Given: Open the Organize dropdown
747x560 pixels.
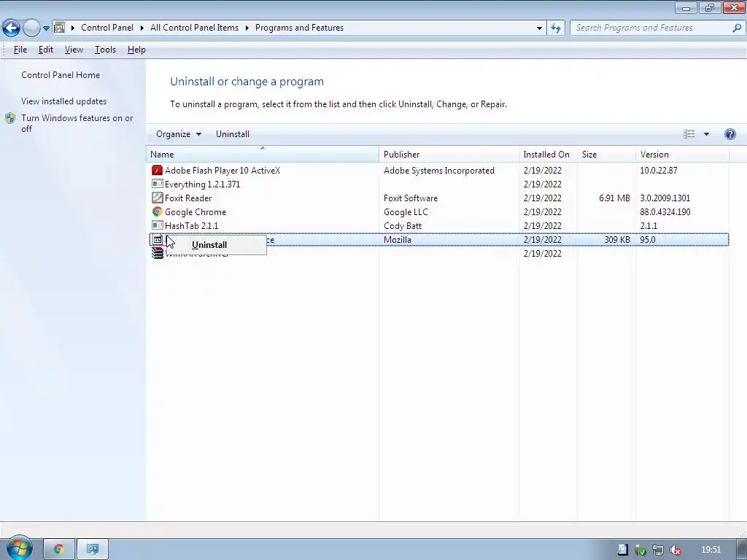Looking at the screenshot, I should click(x=179, y=134).
